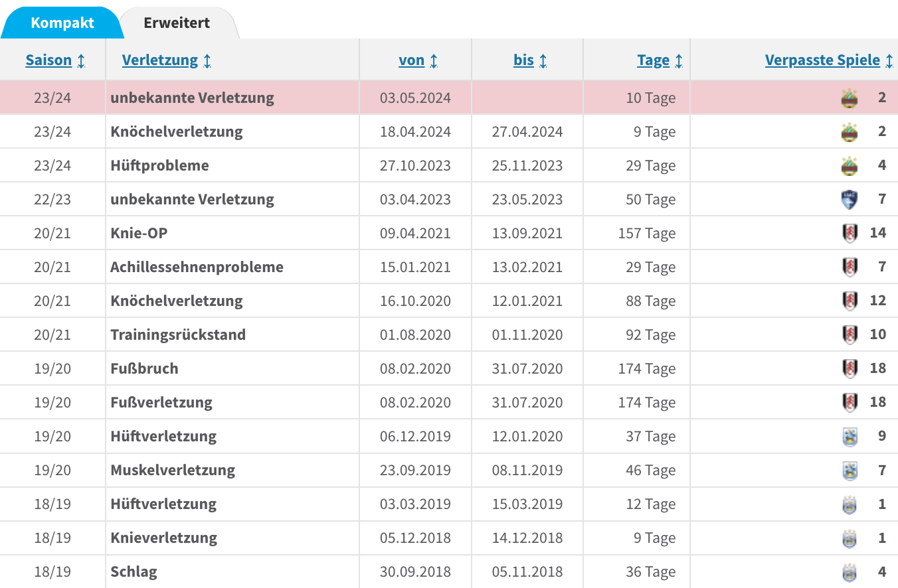This screenshot has height=588, width=898.
Task: Click the Huddersfield crest in Muskelverletzung row
Action: 850,471
